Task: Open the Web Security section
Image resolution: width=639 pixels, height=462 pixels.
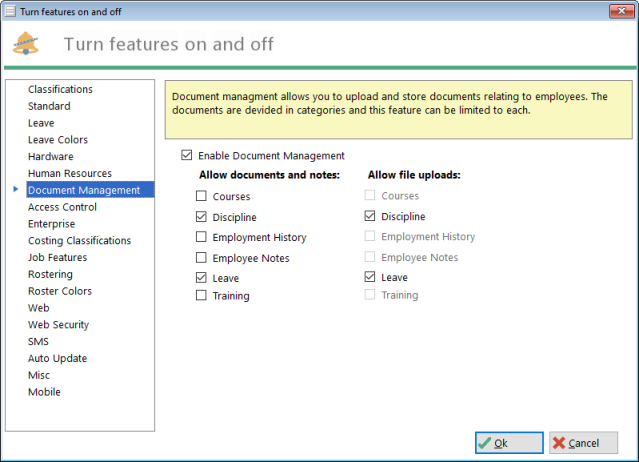Action: pos(58,325)
